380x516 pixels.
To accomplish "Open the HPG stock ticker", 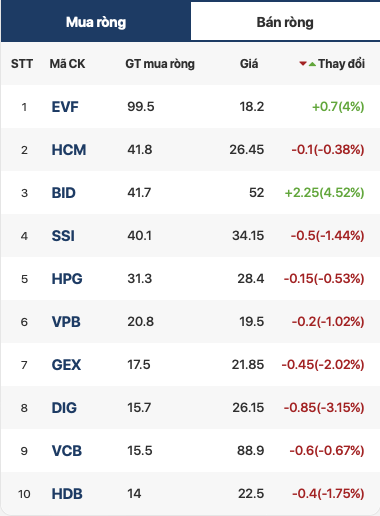I will click(x=67, y=279).
